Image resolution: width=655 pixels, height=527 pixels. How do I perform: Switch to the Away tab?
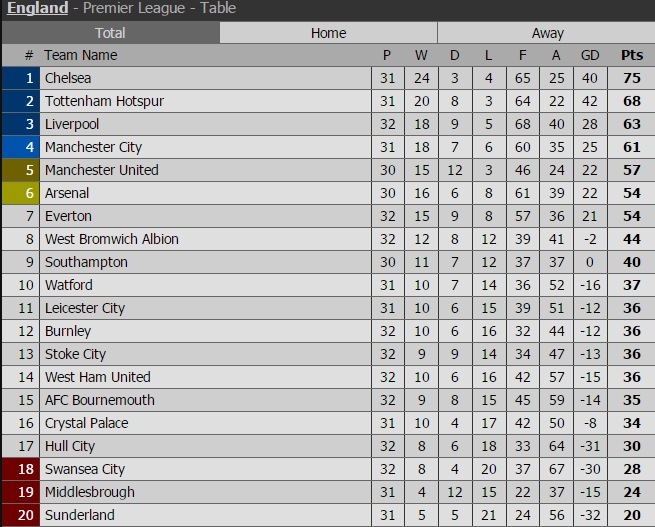coord(547,33)
